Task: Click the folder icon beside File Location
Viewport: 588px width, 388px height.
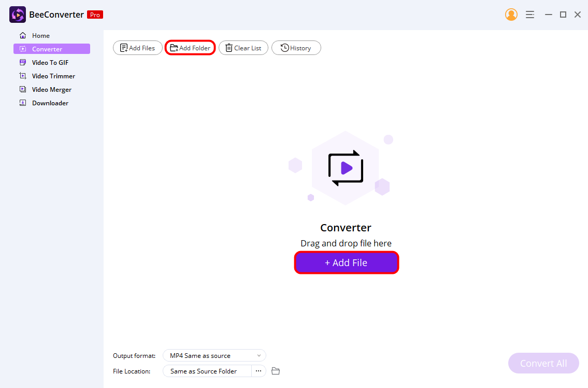Action: [275, 370]
